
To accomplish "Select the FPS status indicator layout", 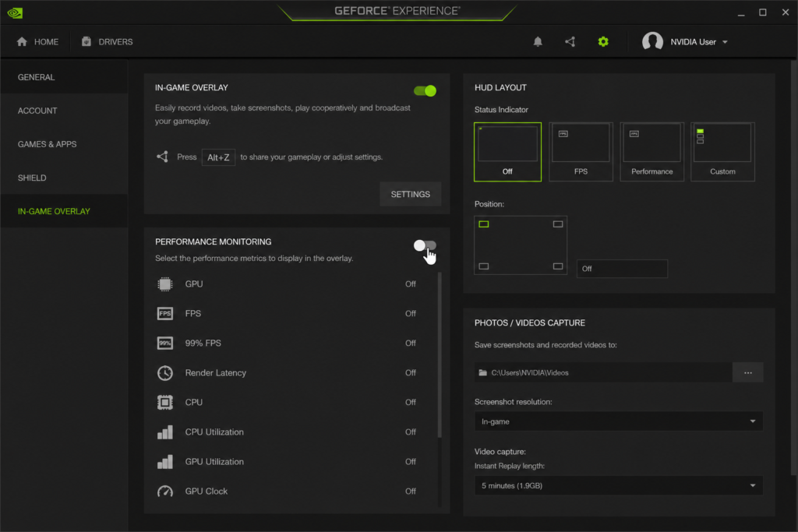I will [581, 152].
